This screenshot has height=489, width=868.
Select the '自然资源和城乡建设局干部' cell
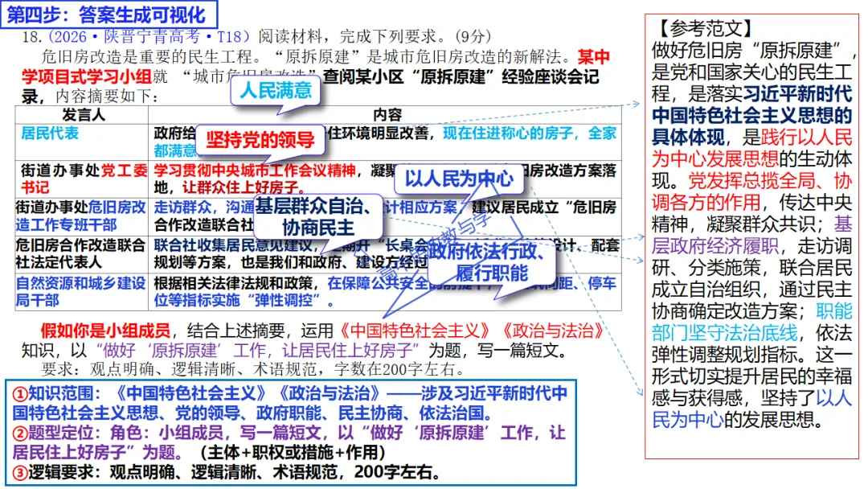point(82,291)
